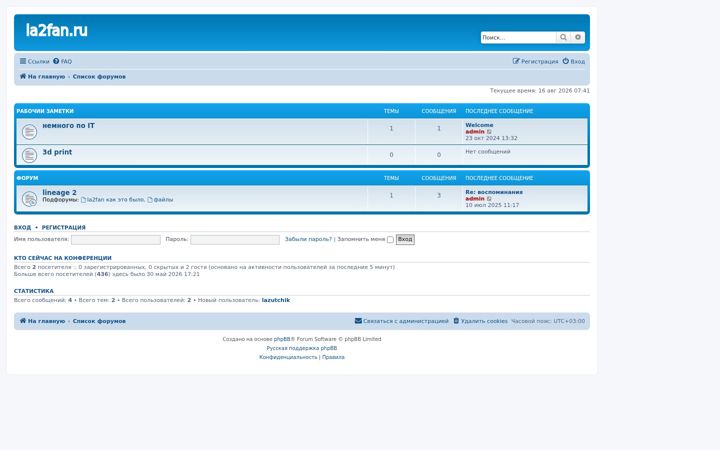Click the la2fan.ru site title

pos(56,30)
